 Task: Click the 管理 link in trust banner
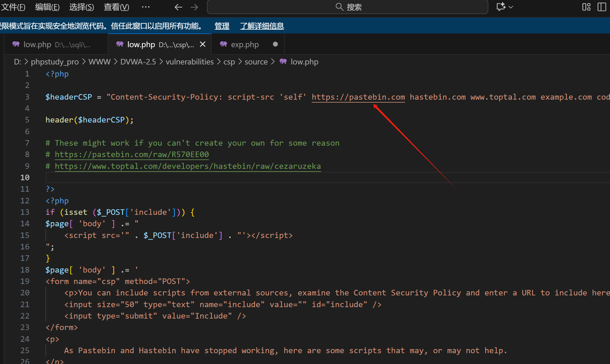tap(222, 26)
